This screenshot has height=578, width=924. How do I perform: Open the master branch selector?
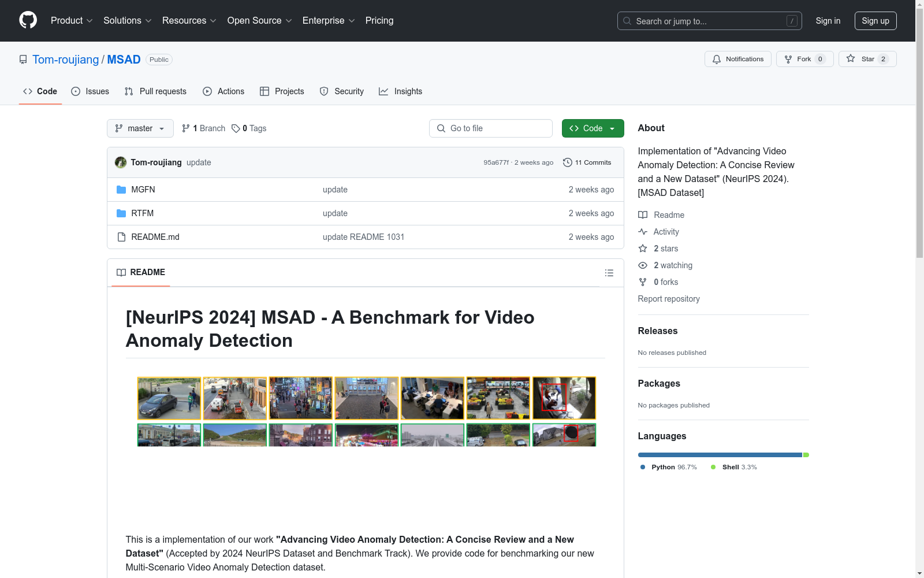click(140, 128)
